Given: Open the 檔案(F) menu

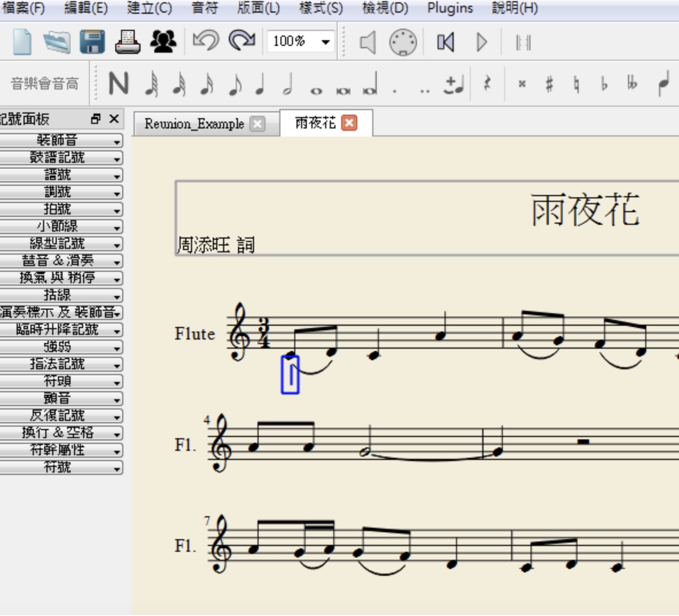Looking at the screenshot, I should click(x=23, y=8).
